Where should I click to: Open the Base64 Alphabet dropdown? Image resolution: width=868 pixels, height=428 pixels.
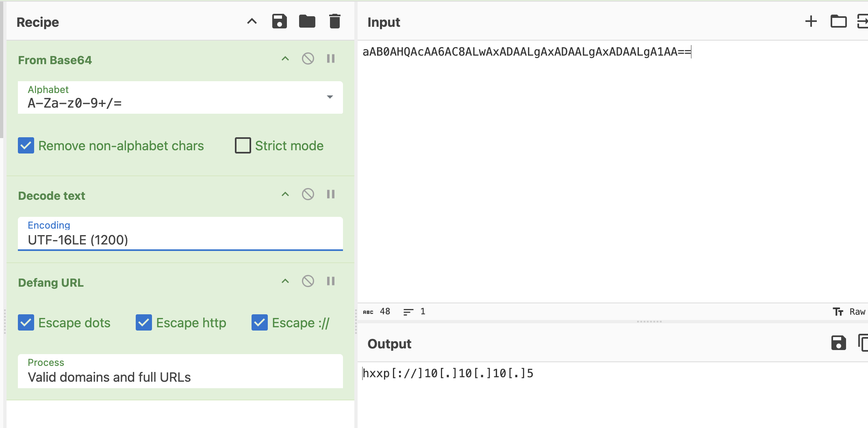click(x=180, y=97)
